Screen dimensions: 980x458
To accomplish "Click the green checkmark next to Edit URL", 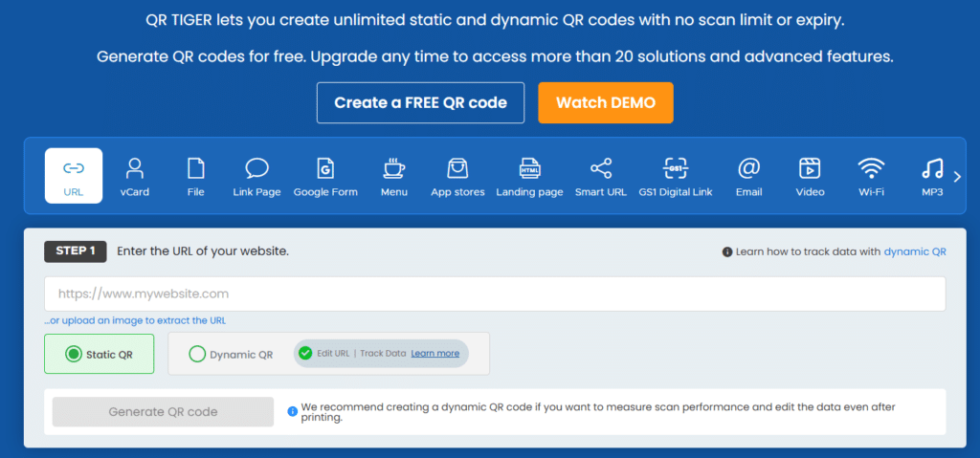I will coord(305,353).
